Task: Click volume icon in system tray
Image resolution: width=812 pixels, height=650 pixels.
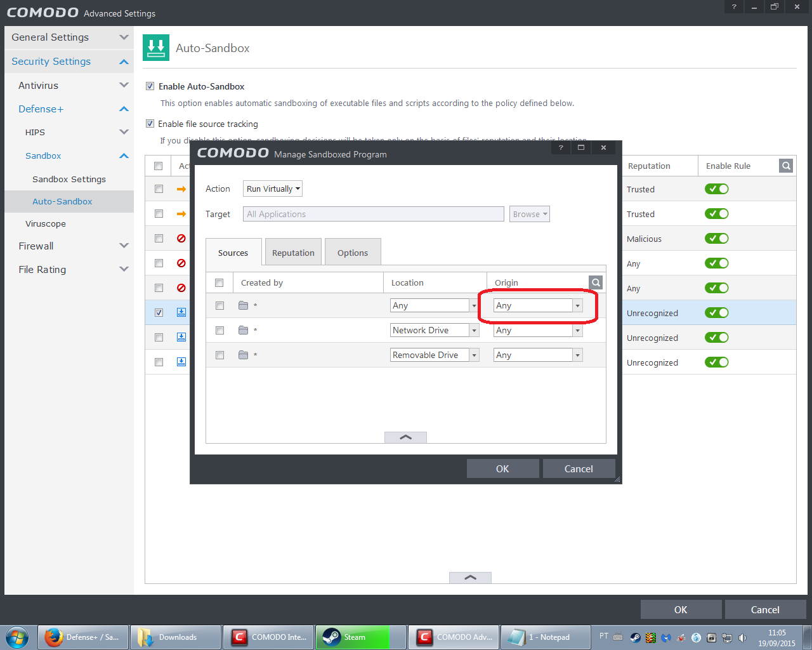Action: (742, 637)
